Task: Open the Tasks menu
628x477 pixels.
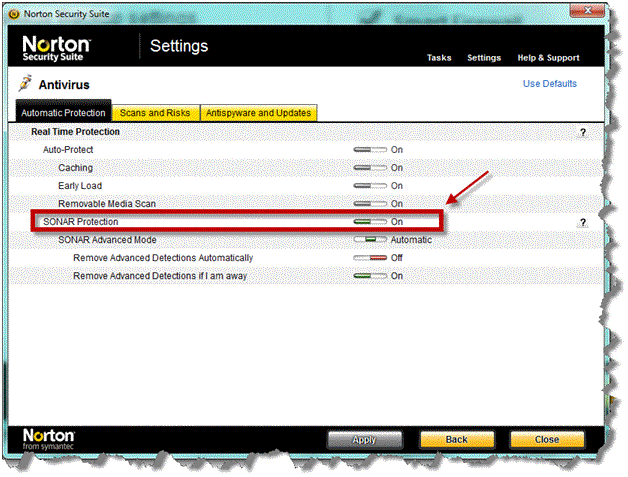Action: click(439, 58)
